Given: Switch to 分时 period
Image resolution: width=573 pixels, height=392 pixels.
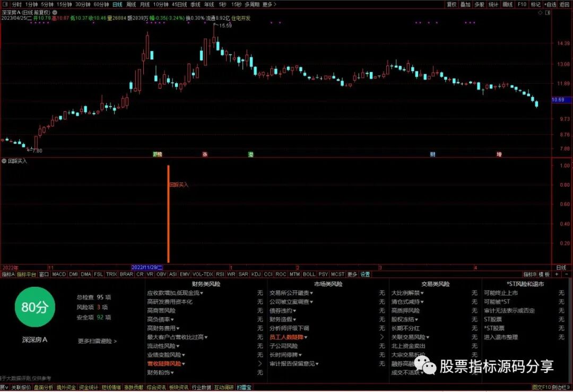Looking at the screenshot, I should (17, 4).
